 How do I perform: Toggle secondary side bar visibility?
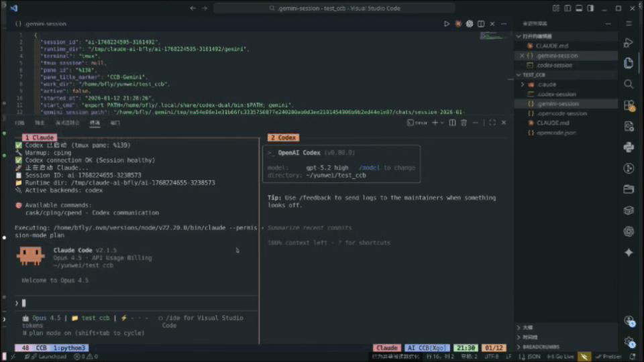click(590, 8)
